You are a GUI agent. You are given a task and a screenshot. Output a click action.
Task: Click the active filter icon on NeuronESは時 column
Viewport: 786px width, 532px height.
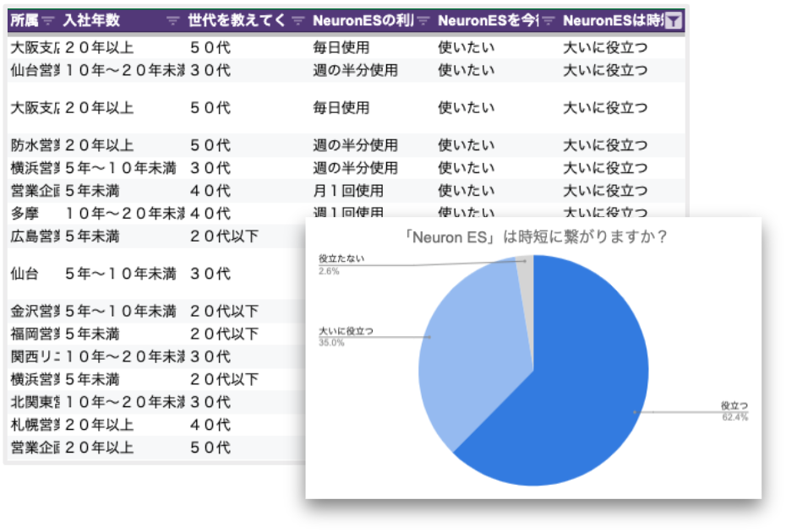(674, 20)
